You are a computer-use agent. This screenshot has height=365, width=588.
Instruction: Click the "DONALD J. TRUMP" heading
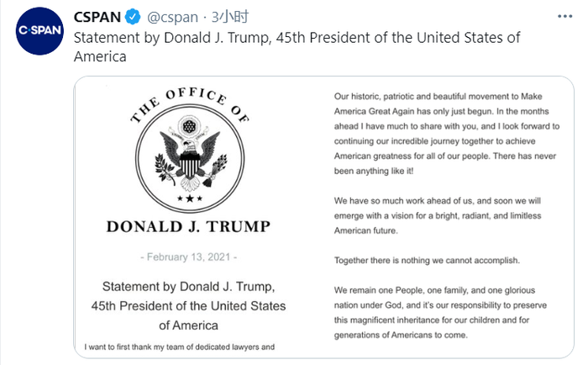click(x=189, y=225)
